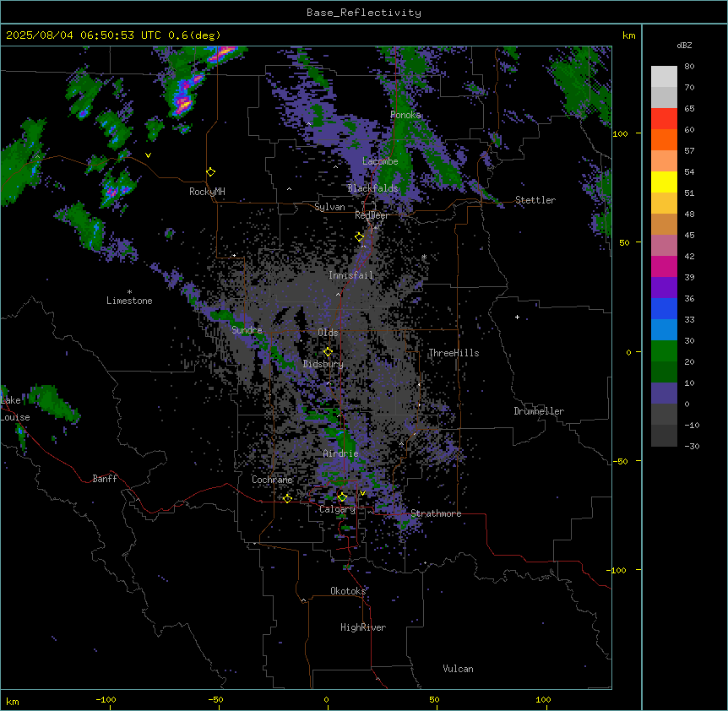Click the Blackfalds label

[x=372, y=188]
